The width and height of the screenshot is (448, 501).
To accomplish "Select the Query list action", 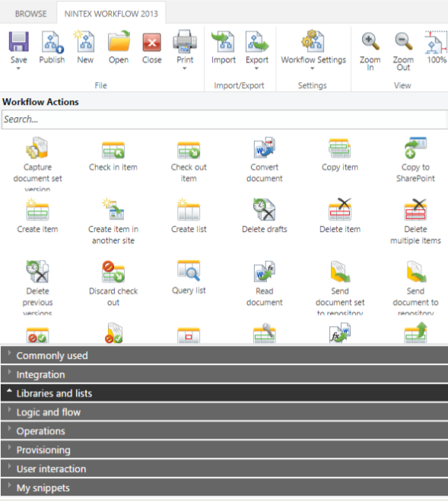I will [x=189, y=277].
